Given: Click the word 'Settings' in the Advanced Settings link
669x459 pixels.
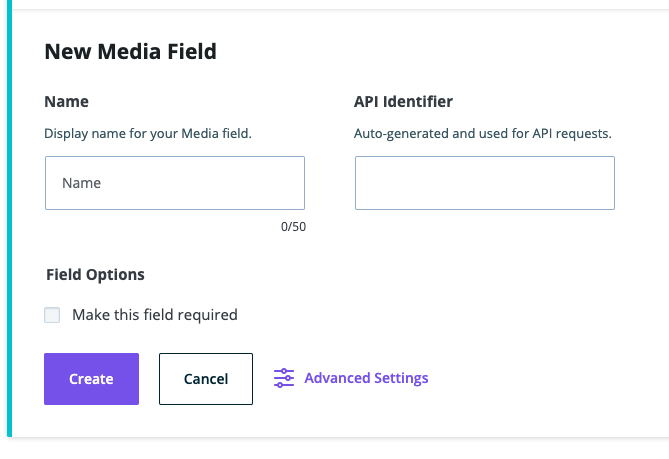Looking at the screenshot, I should (399, 378).
